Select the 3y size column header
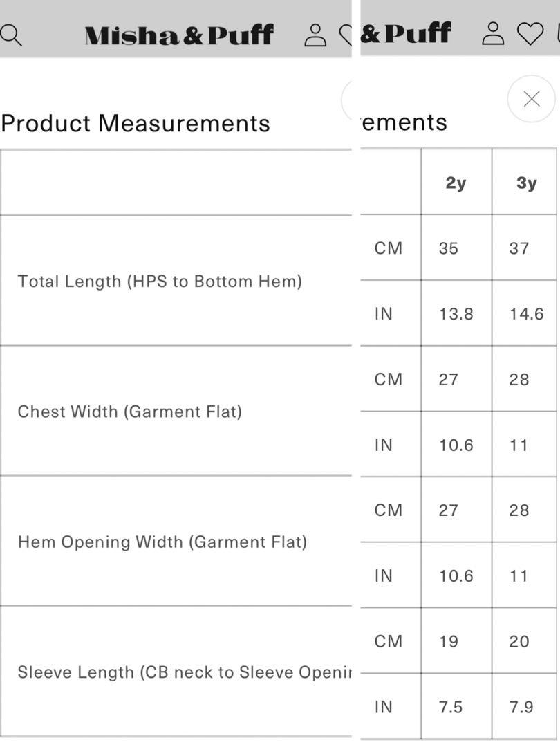The height and width of the screenshot is (747, 560). click(x=526, y=182)
